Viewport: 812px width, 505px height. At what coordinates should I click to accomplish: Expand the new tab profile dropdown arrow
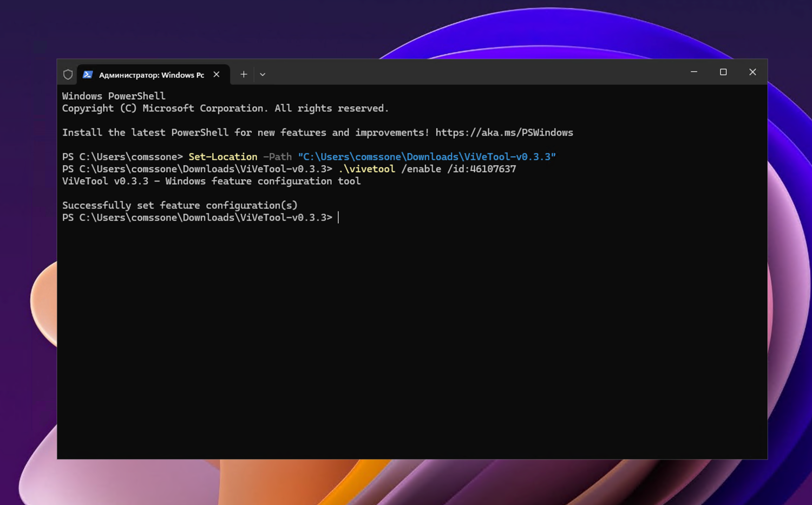[263, 74]
